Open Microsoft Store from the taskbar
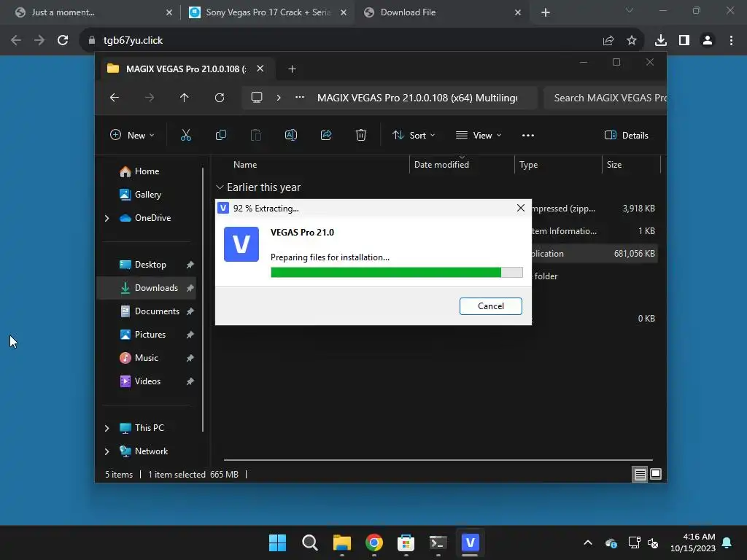 click(406, 542)
